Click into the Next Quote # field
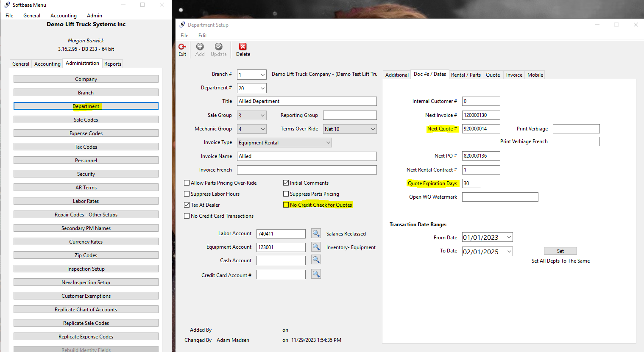644x352 pixels. click(x=481, y=129)
